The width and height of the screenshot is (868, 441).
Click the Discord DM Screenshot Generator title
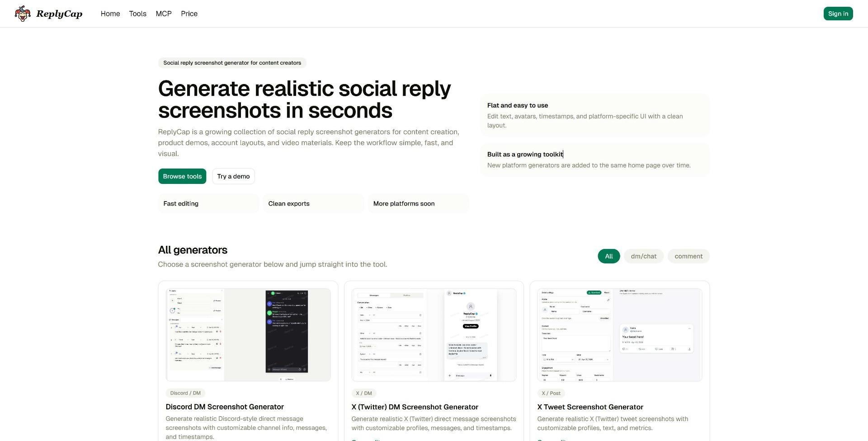click(225, 407)
